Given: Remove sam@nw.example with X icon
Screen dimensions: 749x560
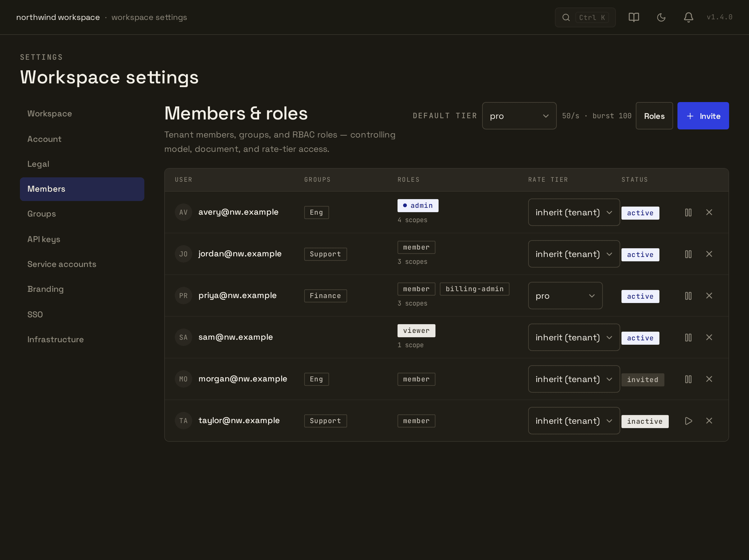Looking at the screenshot, I should [709, 338].
